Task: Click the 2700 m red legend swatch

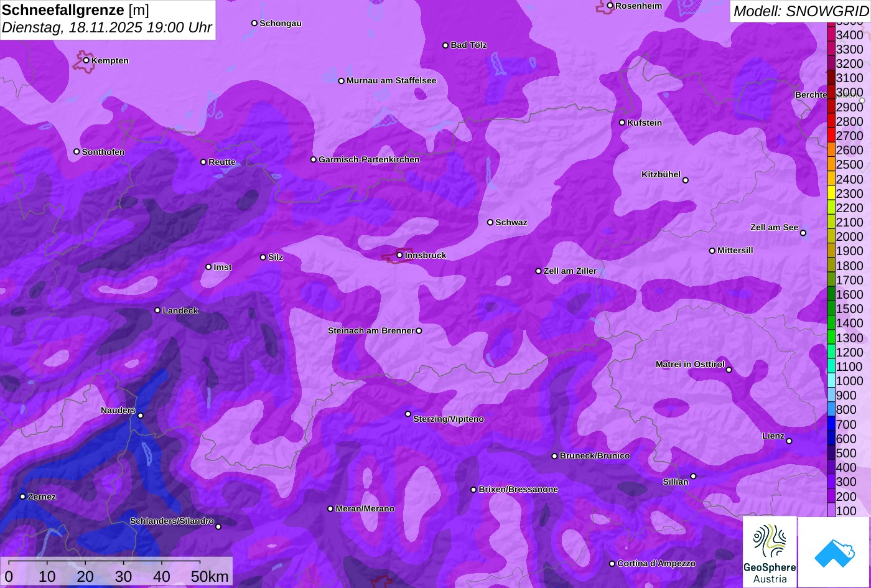Action: (x=831, y=136)
